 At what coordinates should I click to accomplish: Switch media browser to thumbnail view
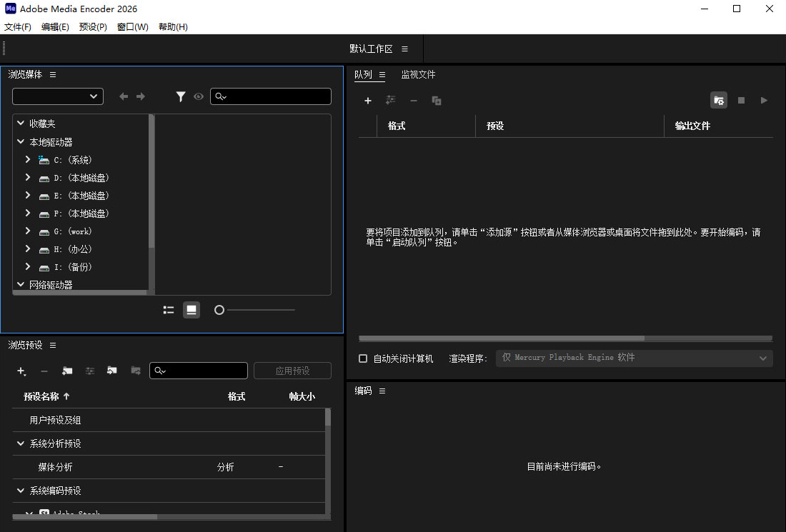point(191,310)
